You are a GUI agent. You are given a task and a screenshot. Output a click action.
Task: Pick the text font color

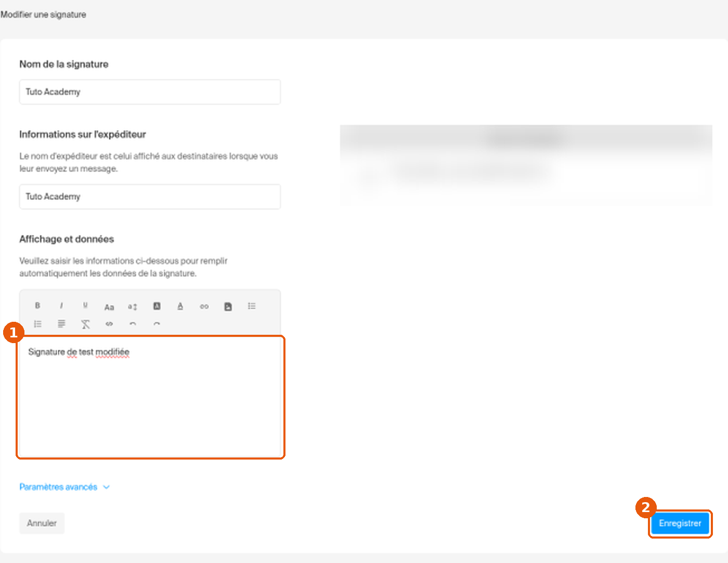180,306
